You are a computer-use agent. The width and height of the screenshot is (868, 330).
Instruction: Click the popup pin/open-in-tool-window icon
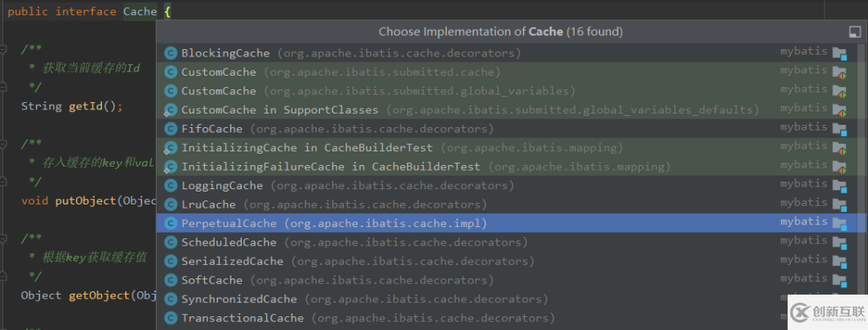pyautogui.click(x=854, y=31)
